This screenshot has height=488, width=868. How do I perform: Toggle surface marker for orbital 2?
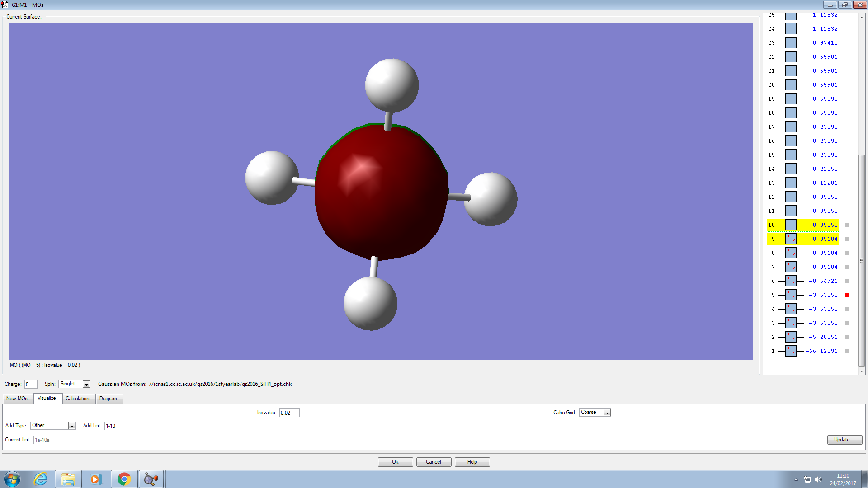[847, 337]
